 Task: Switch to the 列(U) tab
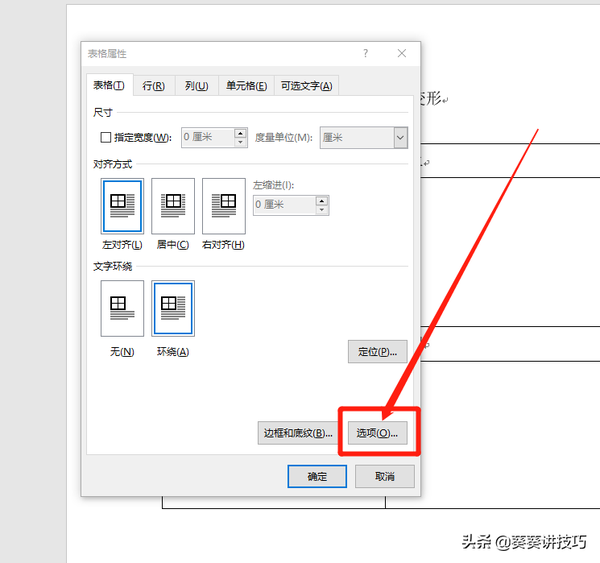(197, 86)
